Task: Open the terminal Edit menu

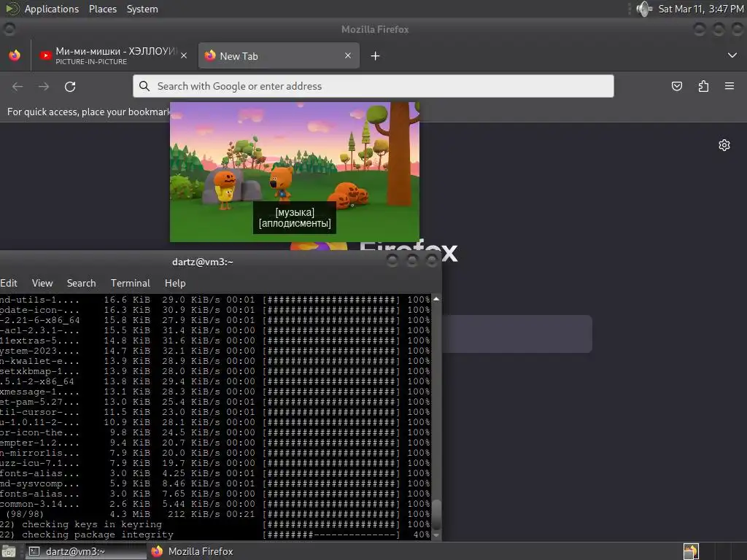Action: coord(9,283)
